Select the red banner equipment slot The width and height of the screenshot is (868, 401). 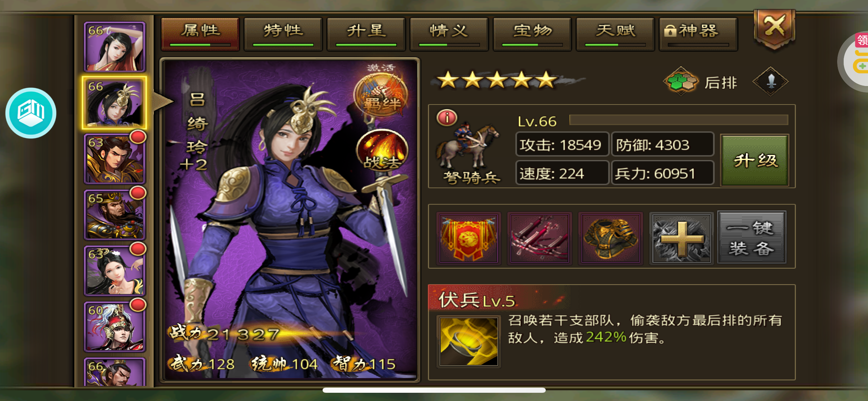coord(468,238)
